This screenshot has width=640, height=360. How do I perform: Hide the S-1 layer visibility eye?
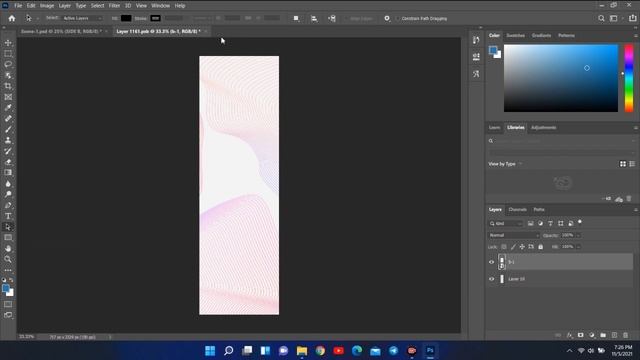(x=491, y=262)
